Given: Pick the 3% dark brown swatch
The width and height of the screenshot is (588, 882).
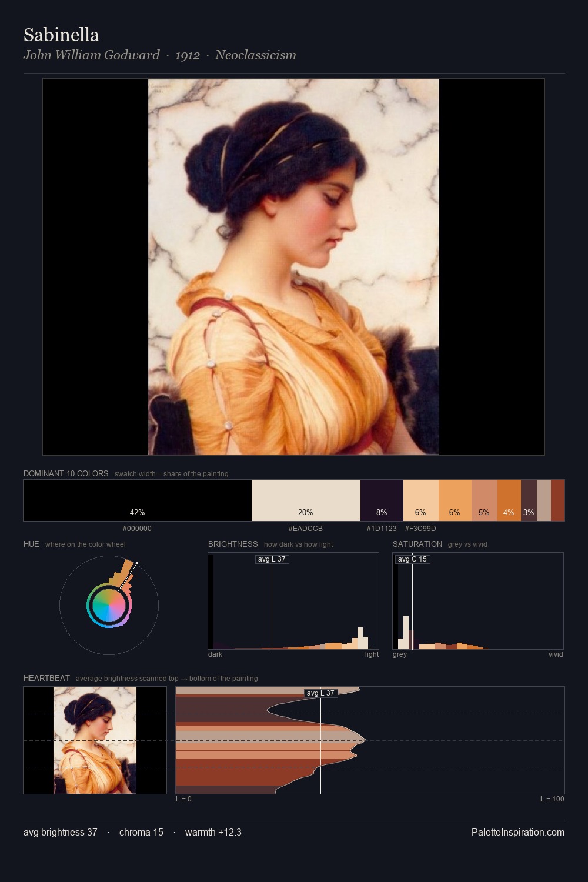Looking at the screenshot, I should 529,500.
